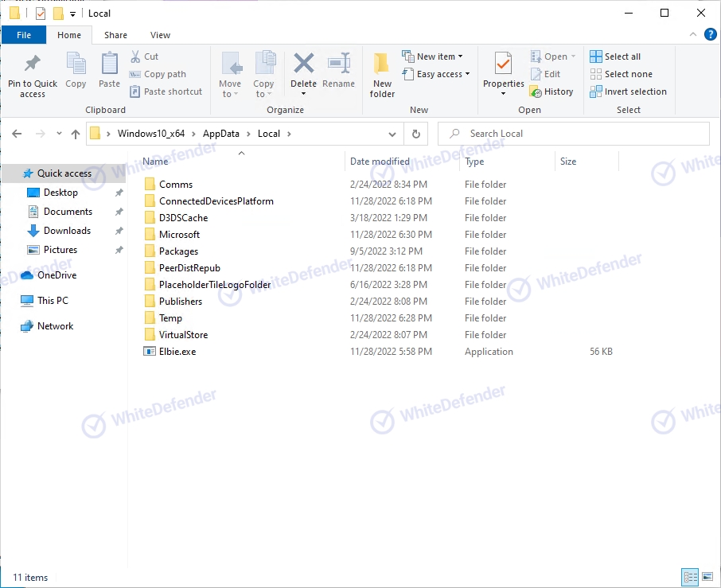Screen dimensions: 721x588
Task: Open the Move to command
Action: point(230,75)
